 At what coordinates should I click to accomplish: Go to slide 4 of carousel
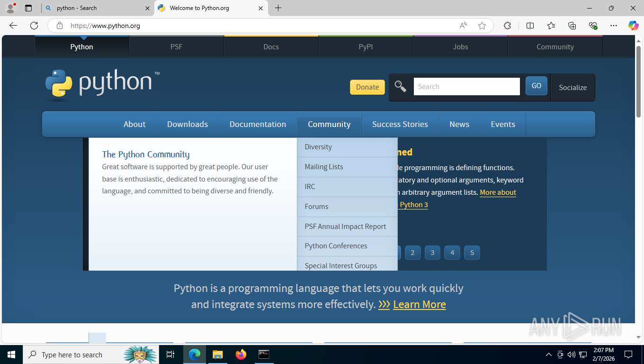click(452, 253)
